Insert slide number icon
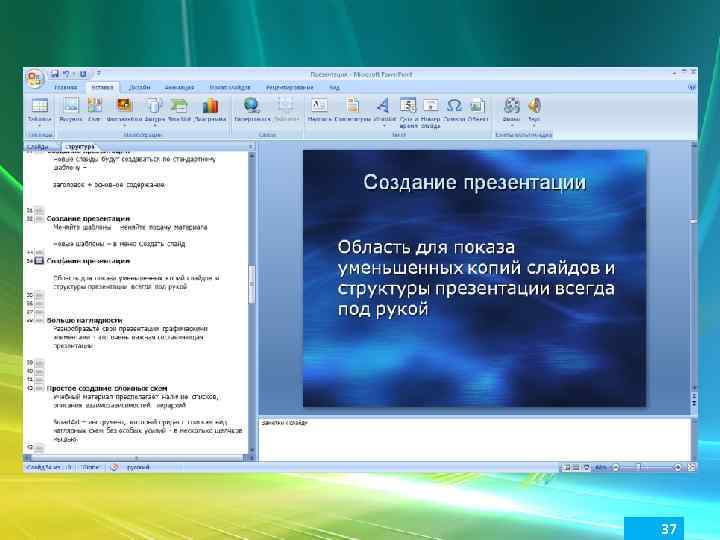Screen dimensions: 720x540 coord(431,105)
